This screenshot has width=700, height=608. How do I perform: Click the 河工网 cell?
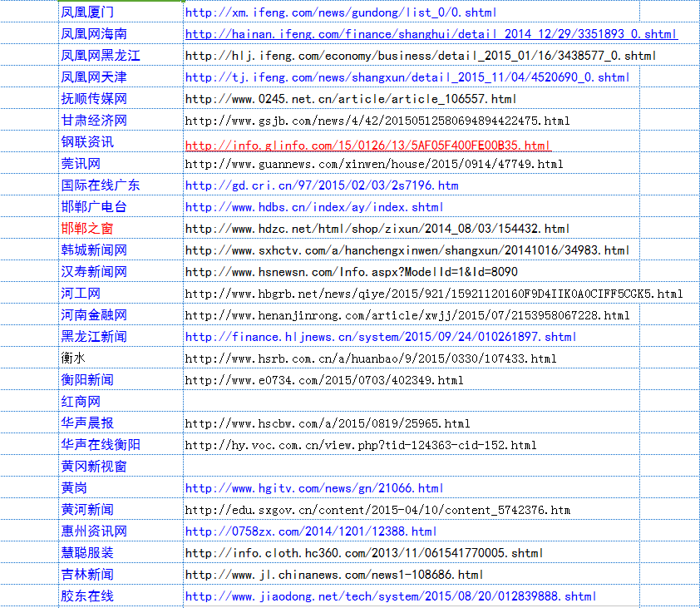(121, 293)
